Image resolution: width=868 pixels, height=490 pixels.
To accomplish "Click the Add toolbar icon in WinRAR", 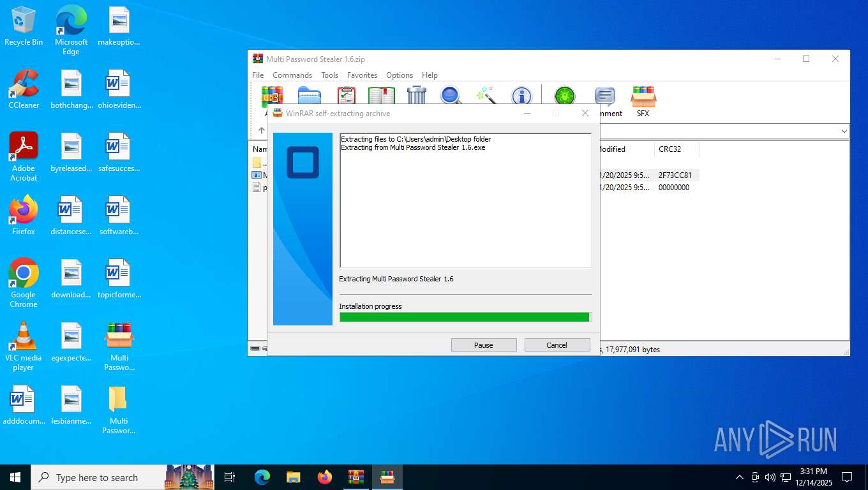I will pyautogui.click(x=273, y=96).
